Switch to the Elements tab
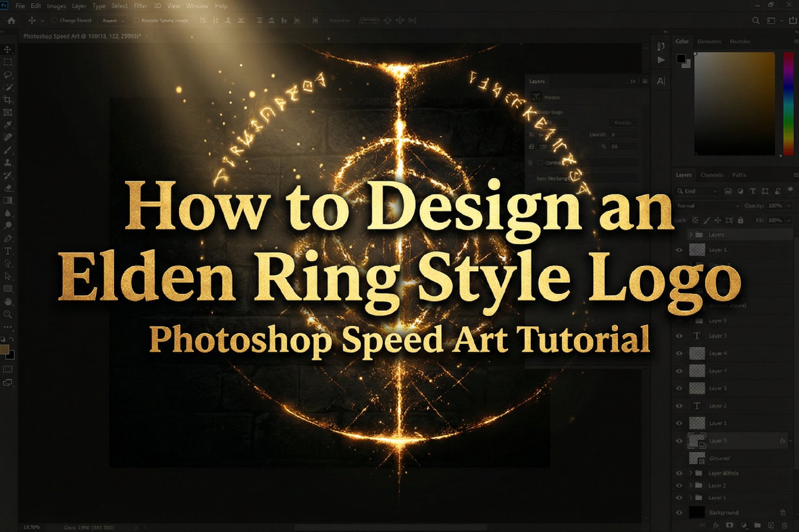Image resolution: width=799 pixels, height=532 pixels. coord(709,41)
